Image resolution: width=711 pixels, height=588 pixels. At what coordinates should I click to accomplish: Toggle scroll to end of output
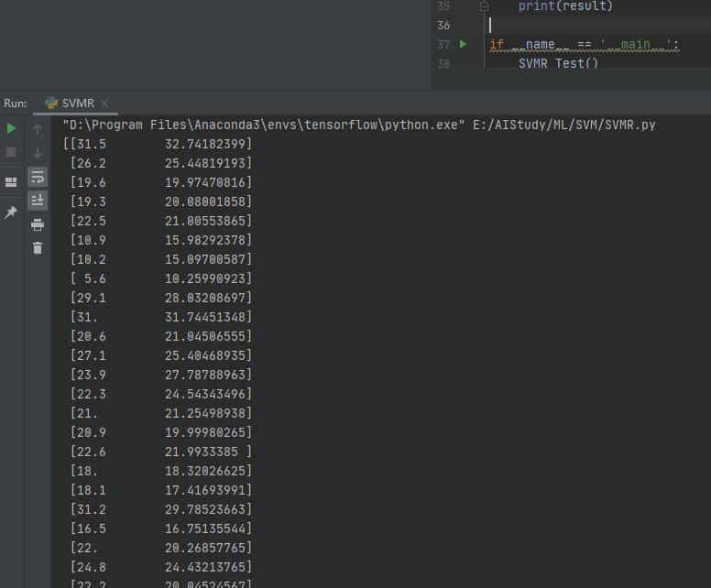pos(38,200)
